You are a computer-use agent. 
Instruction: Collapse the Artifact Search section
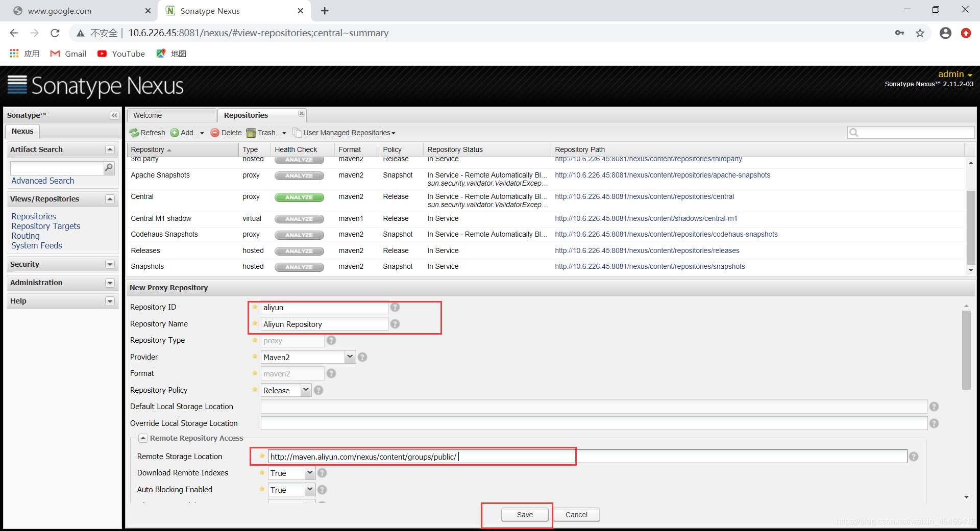[x=110, y=149]
